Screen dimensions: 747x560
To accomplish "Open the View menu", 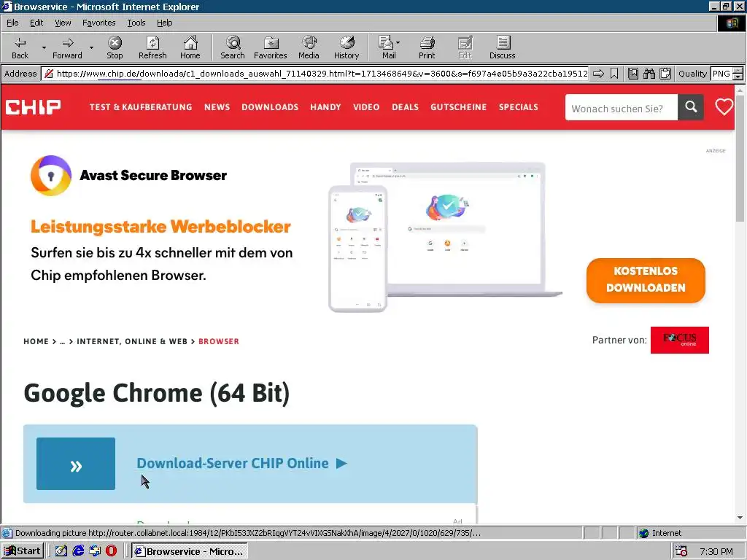I will (x=63, y=23).
